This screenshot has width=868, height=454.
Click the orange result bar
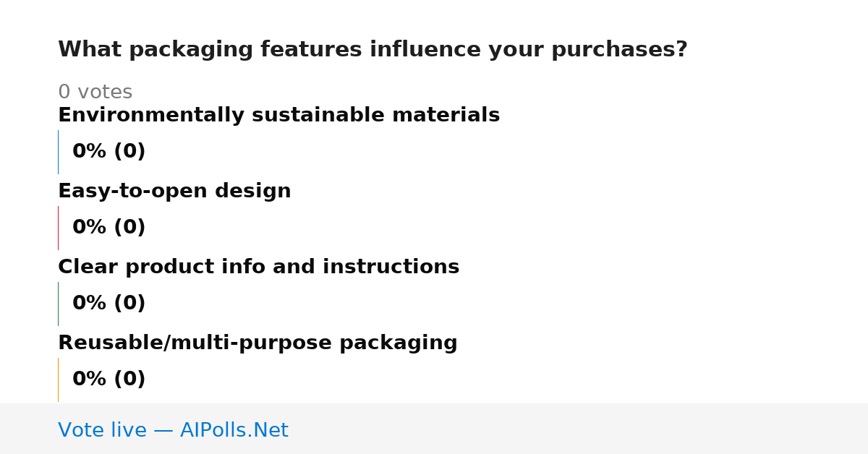(58, 380)
